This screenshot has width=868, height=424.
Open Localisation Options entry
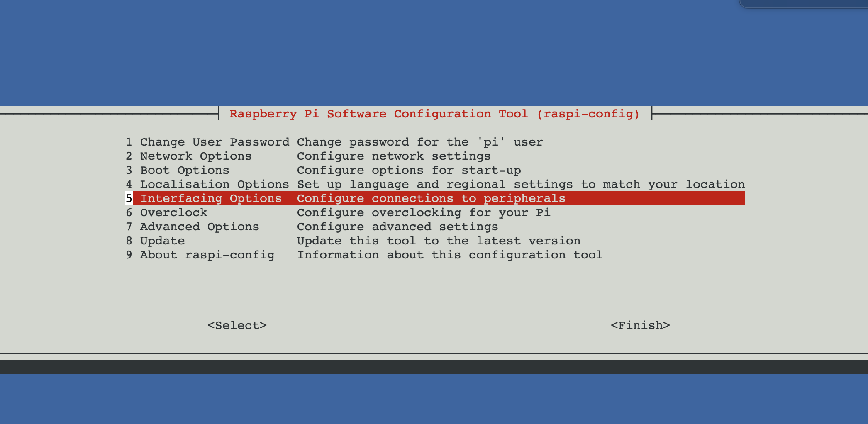pyautogui.click(x=214, y=185)
